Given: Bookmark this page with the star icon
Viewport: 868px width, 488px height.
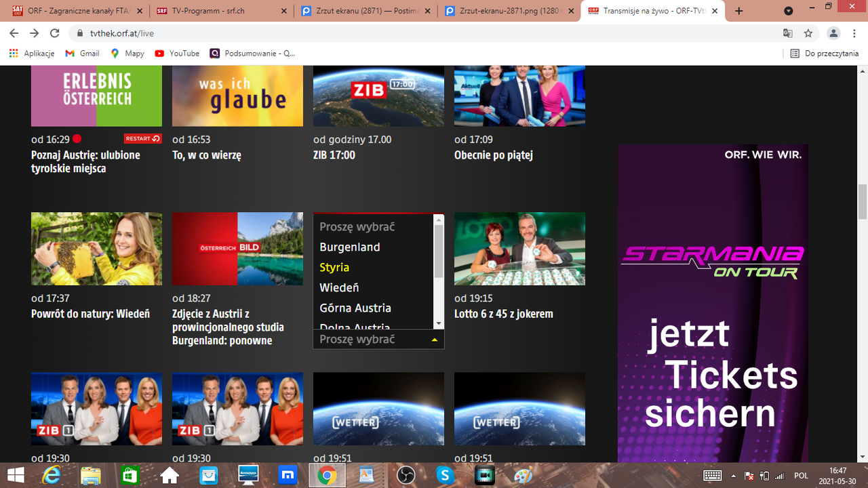Looking at the screenshot, I should click(x=808, y=33).
